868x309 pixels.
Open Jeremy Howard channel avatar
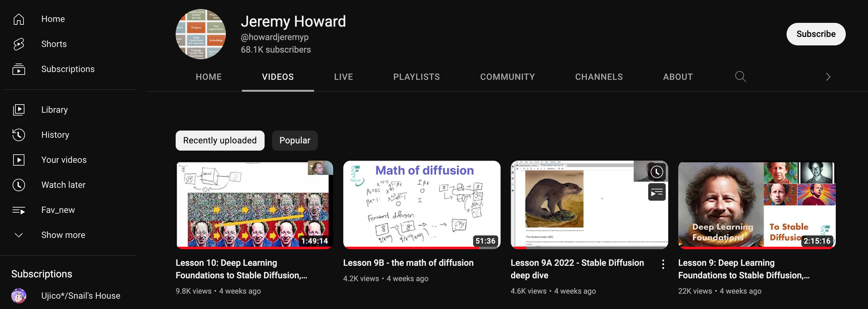click(x=200, y=34)
